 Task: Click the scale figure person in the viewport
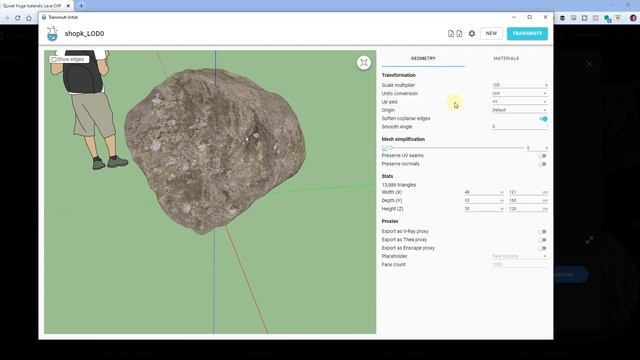click(89, 109)
